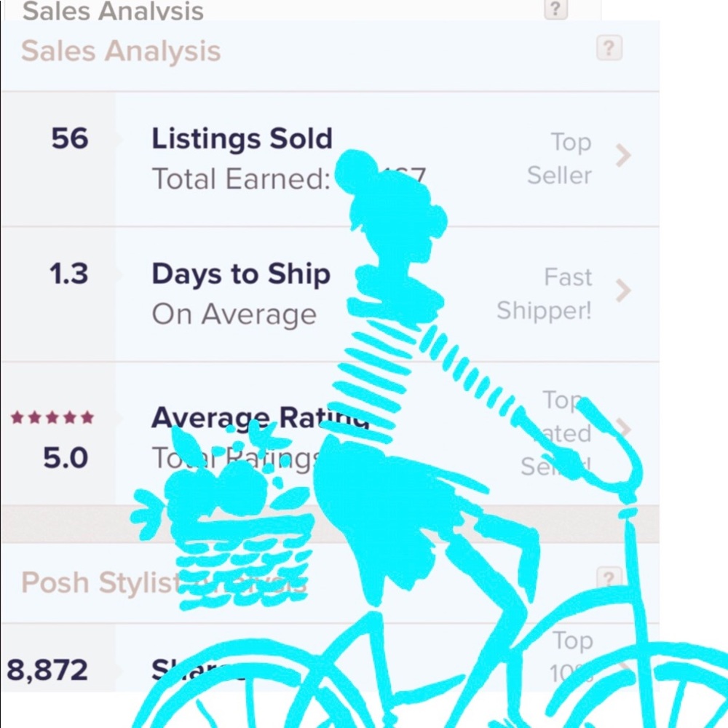Screen dimensions: 728x728
Task: Click the first star of the rating
Action: click(x=17, y=417)
